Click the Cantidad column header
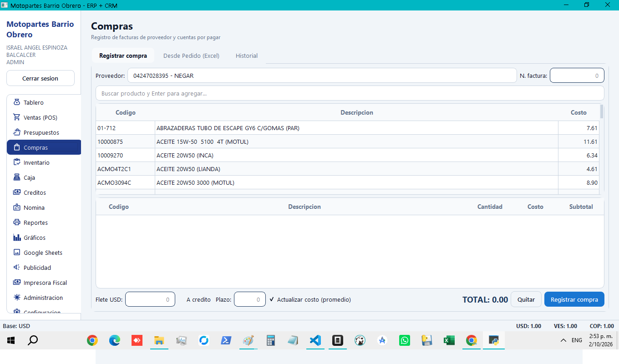Screen dimensions: 619x364 click(490, 207)
